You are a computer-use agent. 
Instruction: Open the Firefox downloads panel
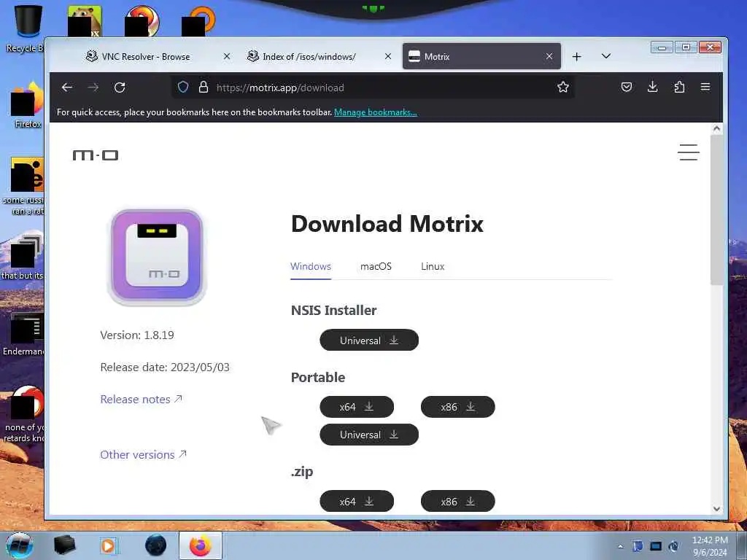653,87
